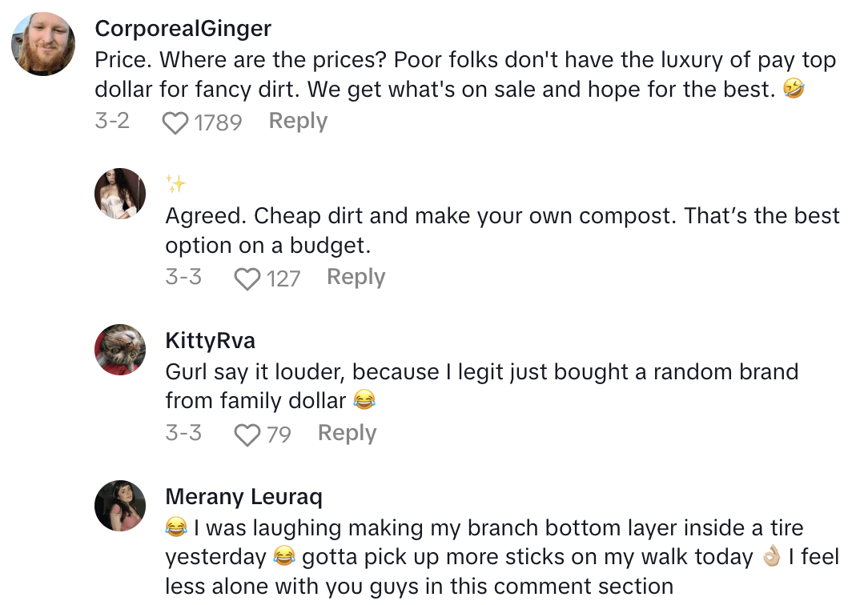Viewport: 868px width, 605px height.
Task: Open CorporealGinger's bearded profile picture
Action: tap(43, 44)
